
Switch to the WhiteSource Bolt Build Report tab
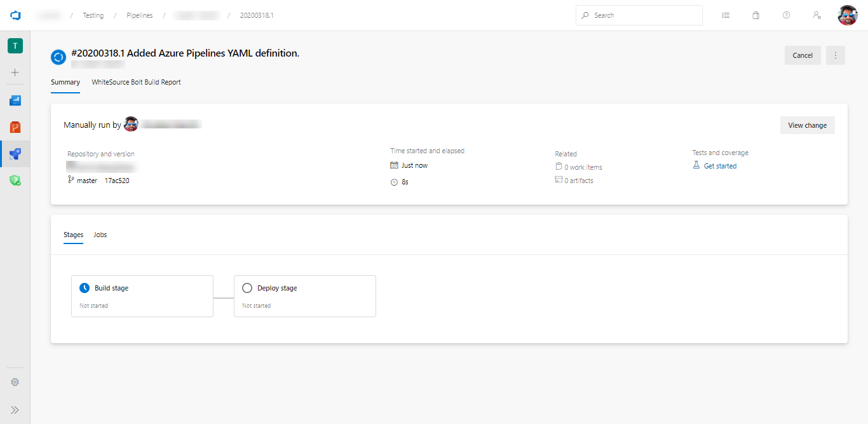click(x=136, y=82)
